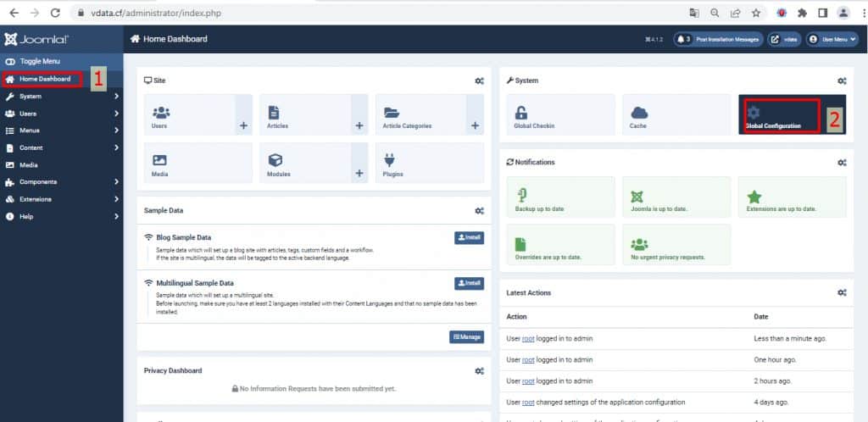Click root link in 'One hour ago' row
Image resolution: width=868 pixels, height=422 pixels.
pyautogui.click(x=528, y=359)
